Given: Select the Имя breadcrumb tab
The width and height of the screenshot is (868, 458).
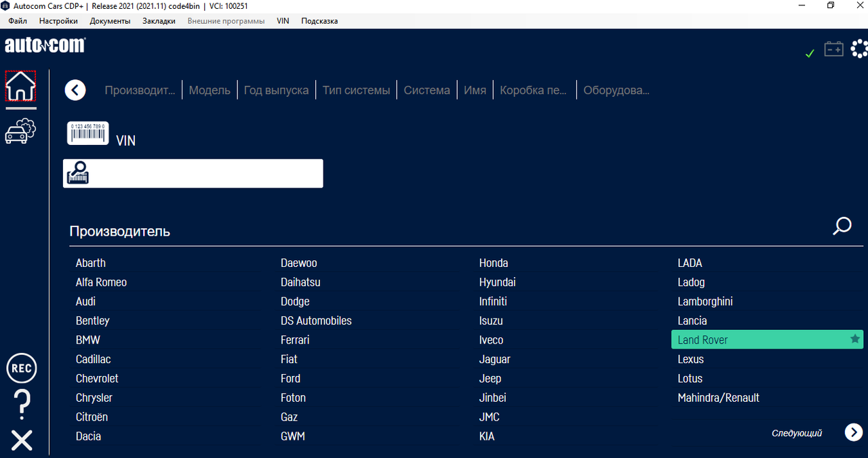Looking at the screenshot, I should 475,90.
